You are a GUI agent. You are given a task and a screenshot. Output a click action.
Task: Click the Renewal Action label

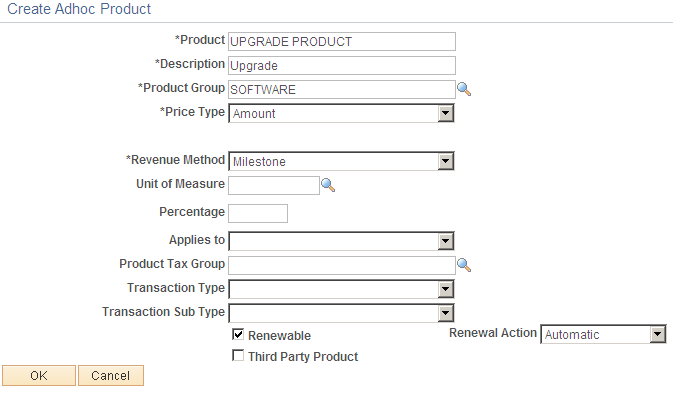pos(493,333)
